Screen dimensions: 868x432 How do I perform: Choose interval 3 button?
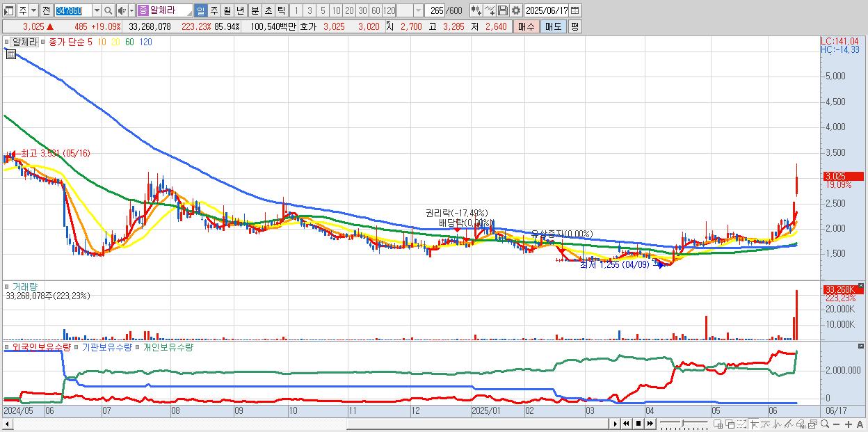click(x=310, y=10)
